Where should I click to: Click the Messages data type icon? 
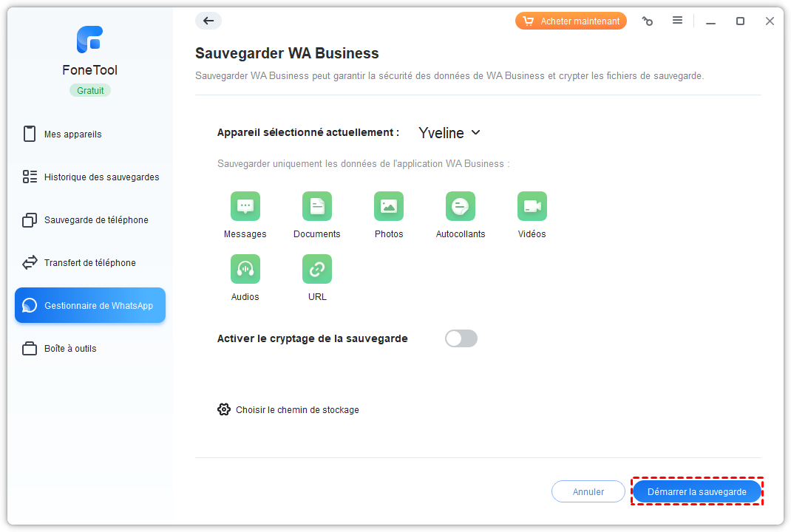click(245, 206)
